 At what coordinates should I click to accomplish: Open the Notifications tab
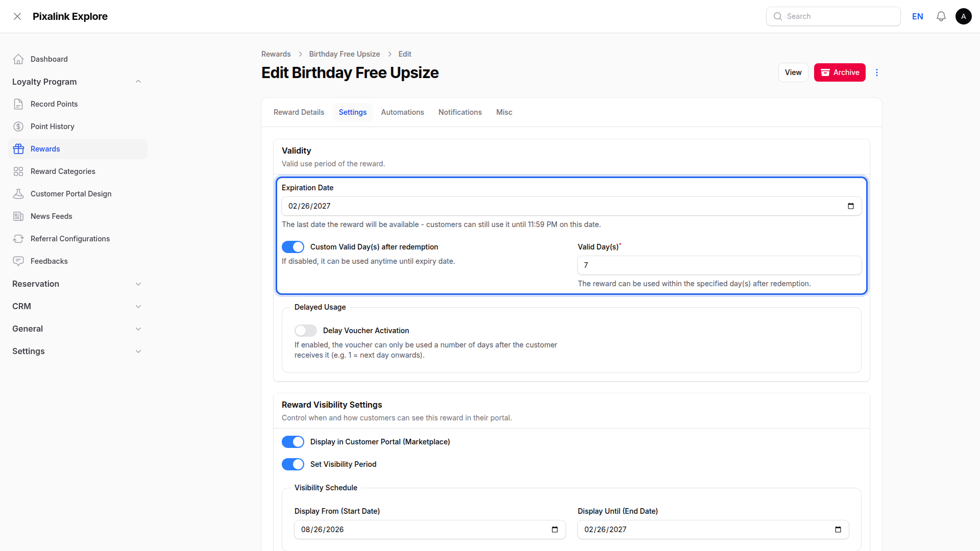(460, 112)
